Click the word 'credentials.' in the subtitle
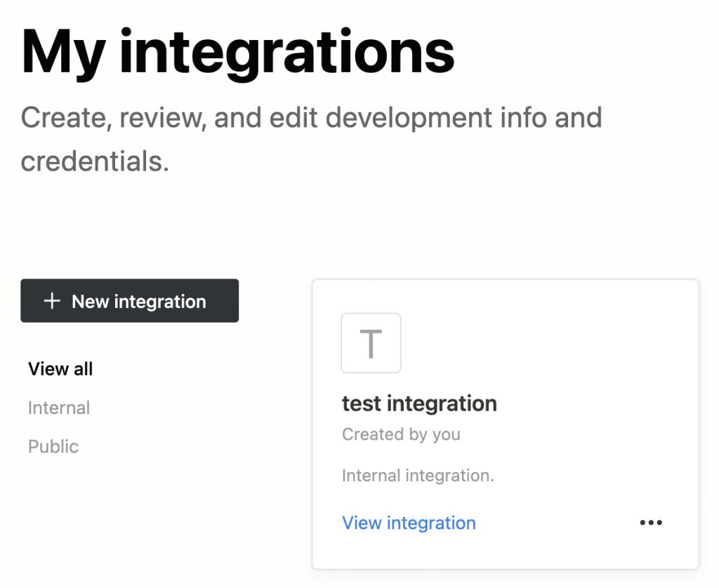Image resolution: width=719 pixels, height=588 pixels. [x=95, y=161]
